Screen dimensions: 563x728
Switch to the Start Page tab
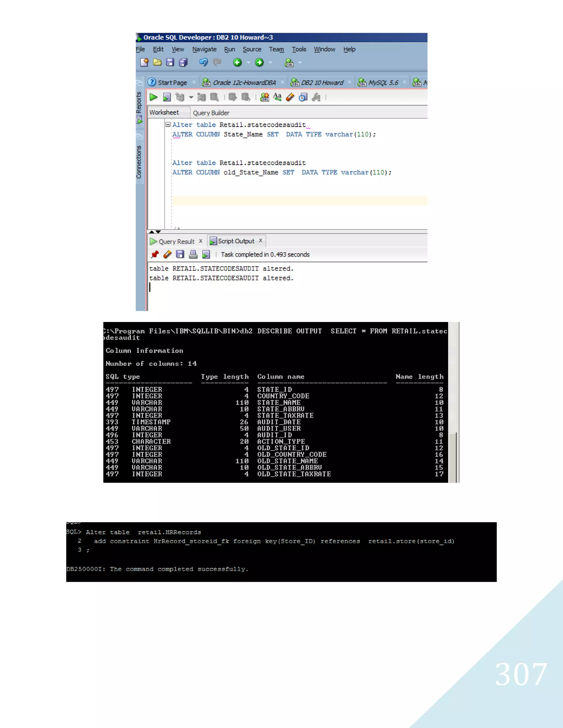[x=172, y=83]
